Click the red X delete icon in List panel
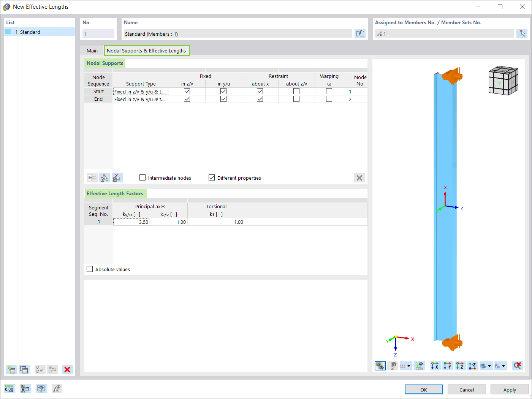The image size is (532, 399). [x=67, y=369]
